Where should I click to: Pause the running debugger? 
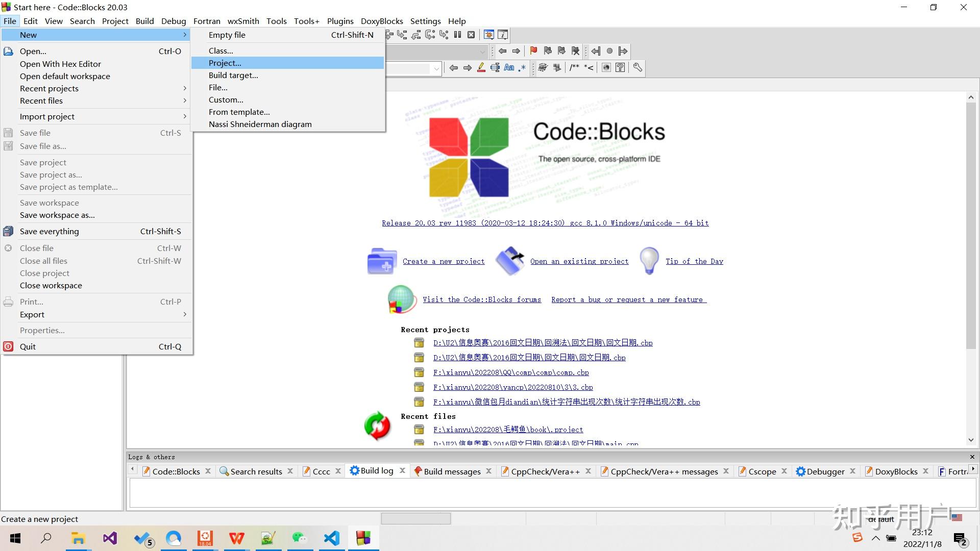458,35
